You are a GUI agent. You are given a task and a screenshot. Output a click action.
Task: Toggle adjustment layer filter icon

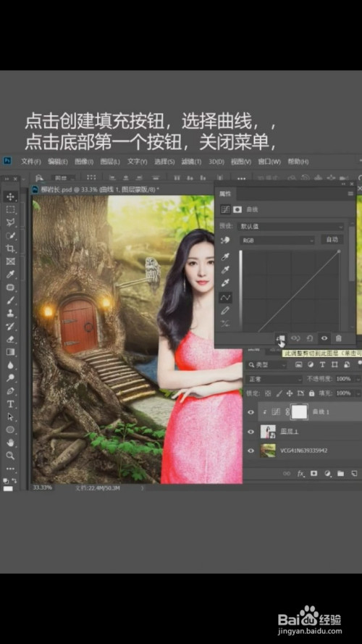311,364
